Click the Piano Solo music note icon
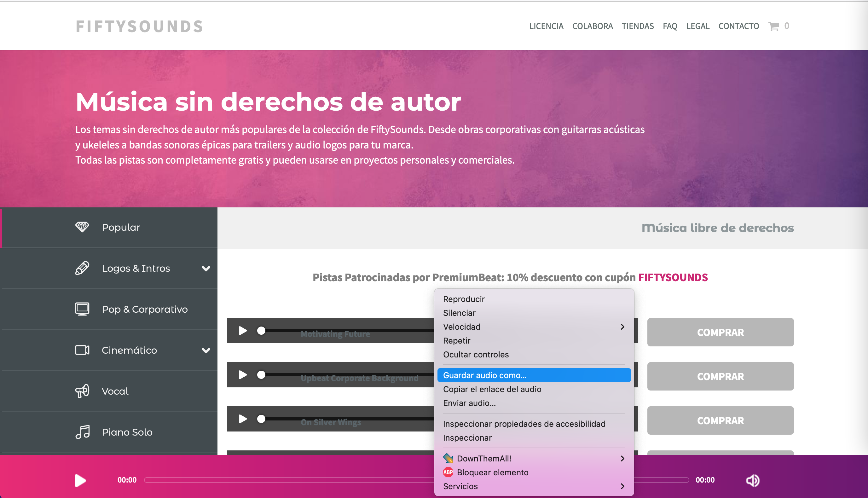Image resolution: width=868 pixels, height=498 pixels. (x=83, y=431)
